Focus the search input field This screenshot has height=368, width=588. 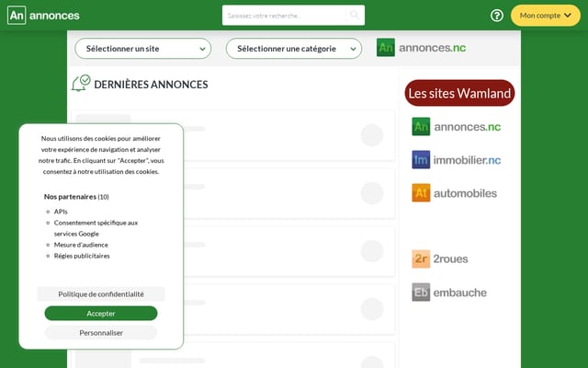click(284, 16)
